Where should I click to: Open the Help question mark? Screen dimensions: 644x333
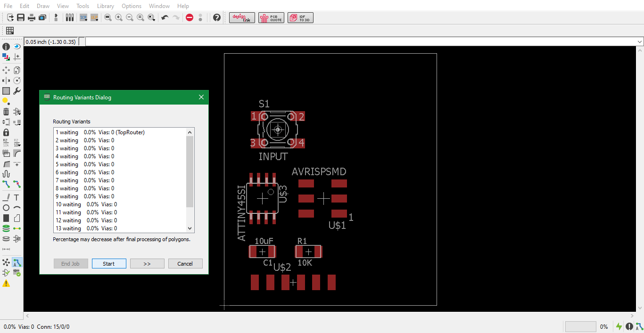(217, 17)
